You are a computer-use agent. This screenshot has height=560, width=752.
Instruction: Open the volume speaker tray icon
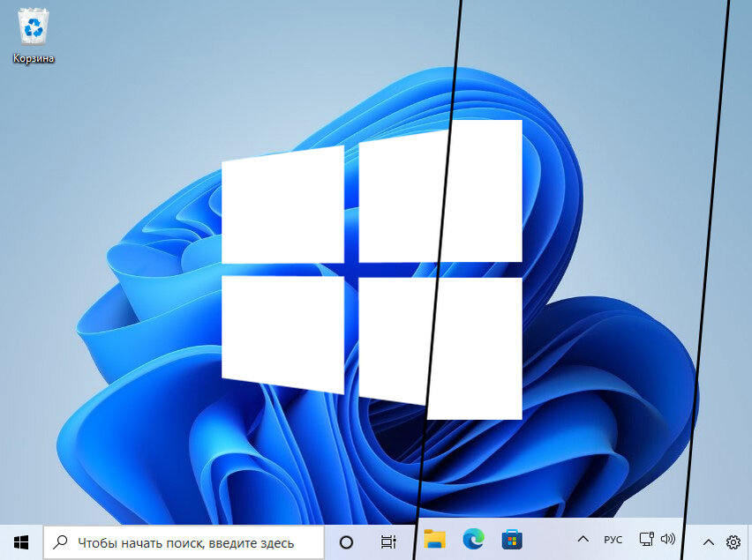coord(667,540)
